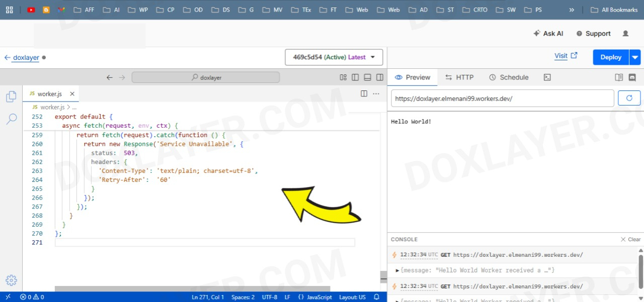Click the first 12:32:34 GET console log entry

(x=513, y=255)
